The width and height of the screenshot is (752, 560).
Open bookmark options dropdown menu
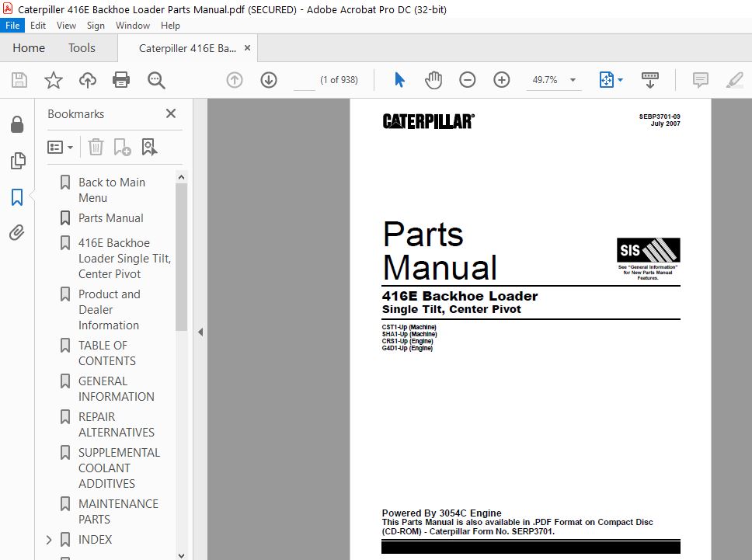click(60, 148)
